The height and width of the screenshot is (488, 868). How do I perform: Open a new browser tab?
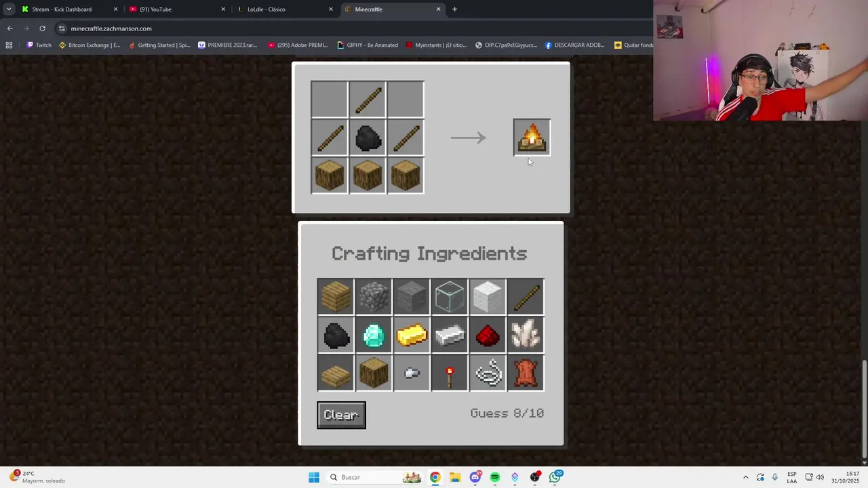coord(454,9)
